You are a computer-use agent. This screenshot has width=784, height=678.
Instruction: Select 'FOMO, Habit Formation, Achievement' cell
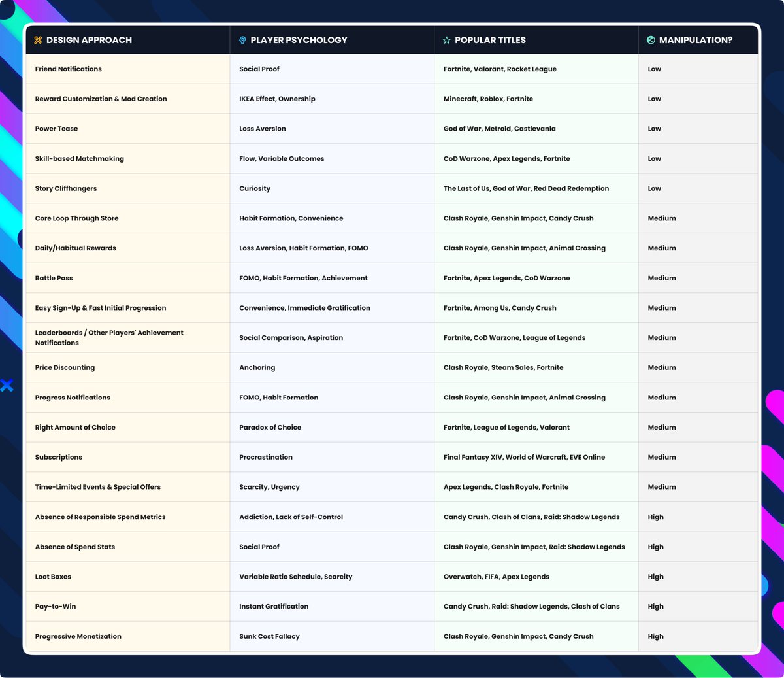[332, 278]
